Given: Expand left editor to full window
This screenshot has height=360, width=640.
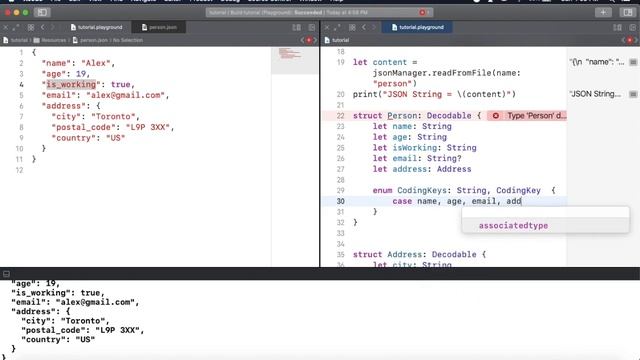Looking at the screenshot, I should pos(16,27).
